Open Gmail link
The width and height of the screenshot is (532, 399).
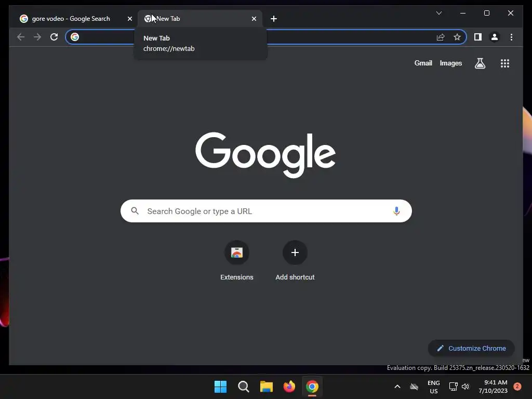pos(423,63)
